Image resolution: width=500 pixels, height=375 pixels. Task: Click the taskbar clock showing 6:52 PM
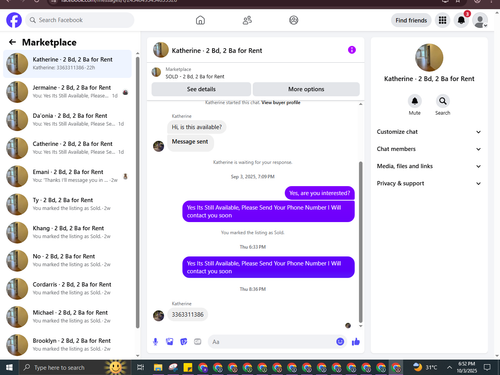tap(467, 367)
